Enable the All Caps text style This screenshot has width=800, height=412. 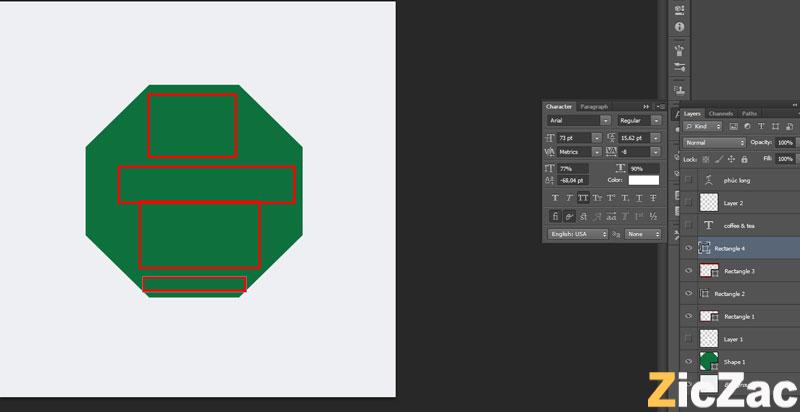coord(583,198)
